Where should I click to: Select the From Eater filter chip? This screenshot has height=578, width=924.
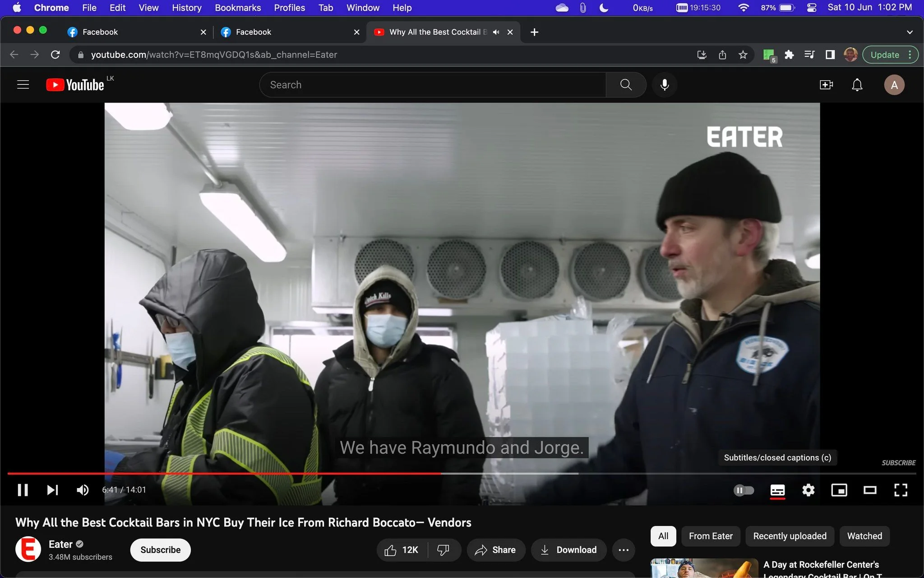(x=711, y=536)
